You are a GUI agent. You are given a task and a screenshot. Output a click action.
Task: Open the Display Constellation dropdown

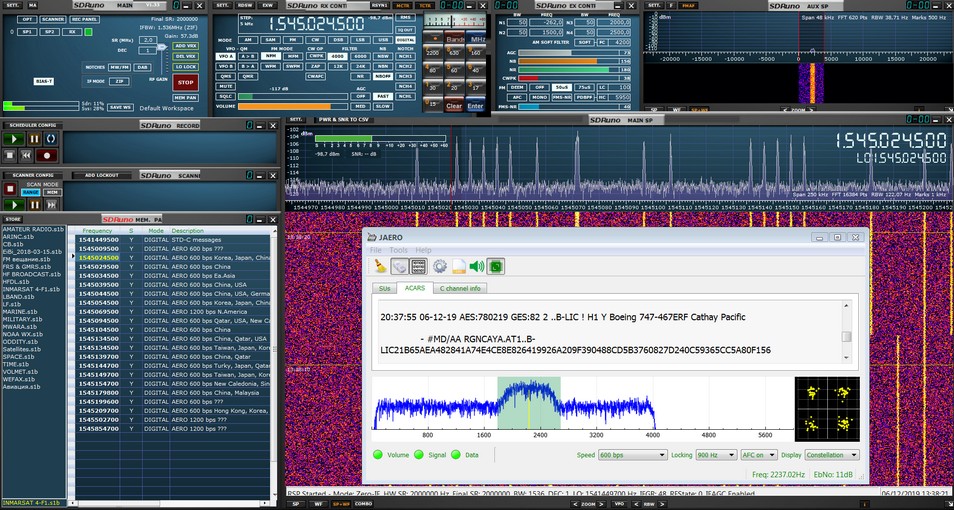tap(832, 455)
